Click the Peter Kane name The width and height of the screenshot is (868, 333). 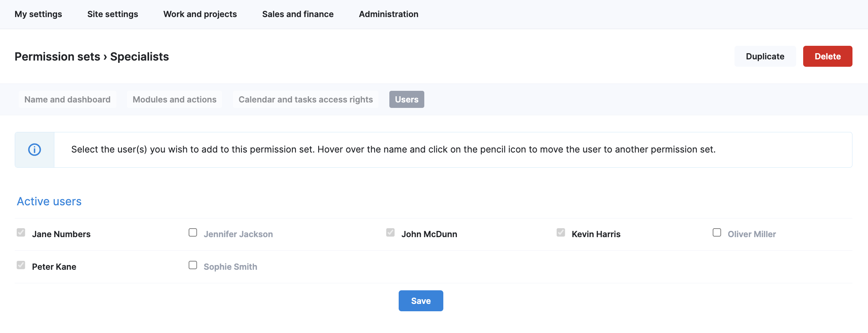[x=54, y=267]
